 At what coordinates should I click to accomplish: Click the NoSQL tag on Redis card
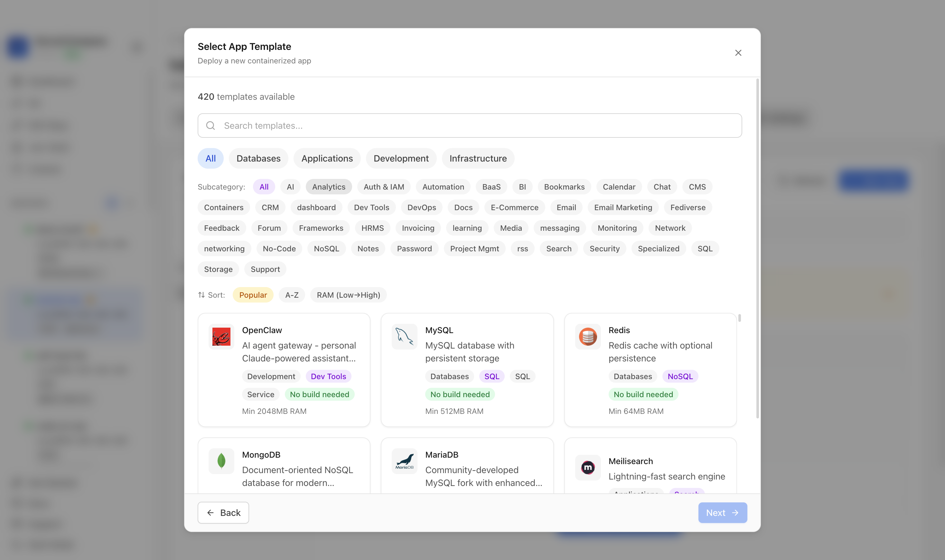(x=680, y=376)
